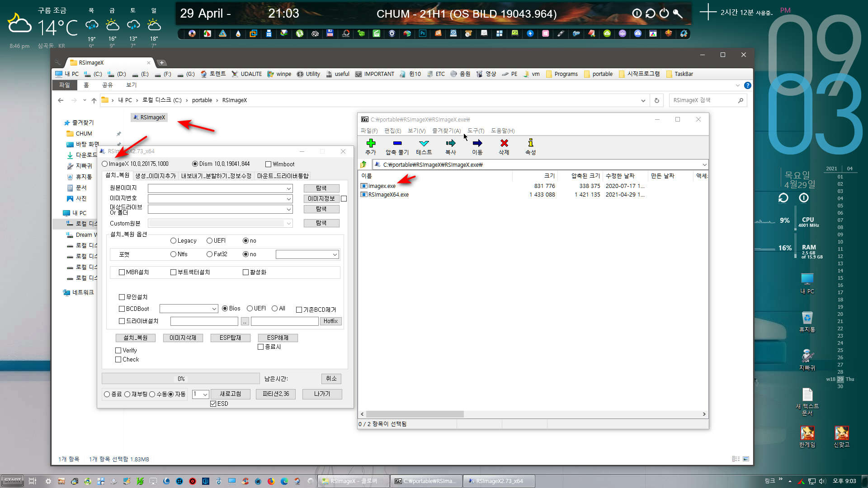This screenshot has height=488, width=868.
Task: Click the 새로고침 button
Action: point(231,394)
